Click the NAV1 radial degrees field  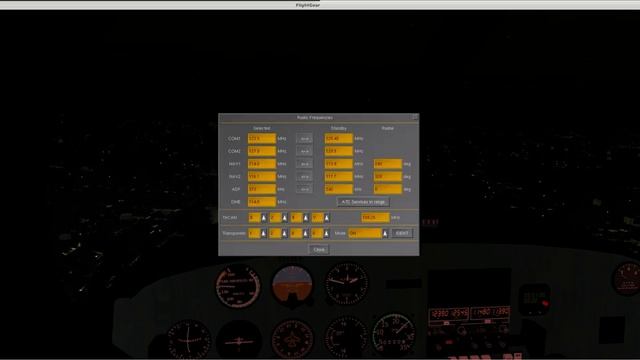(388, 164)
